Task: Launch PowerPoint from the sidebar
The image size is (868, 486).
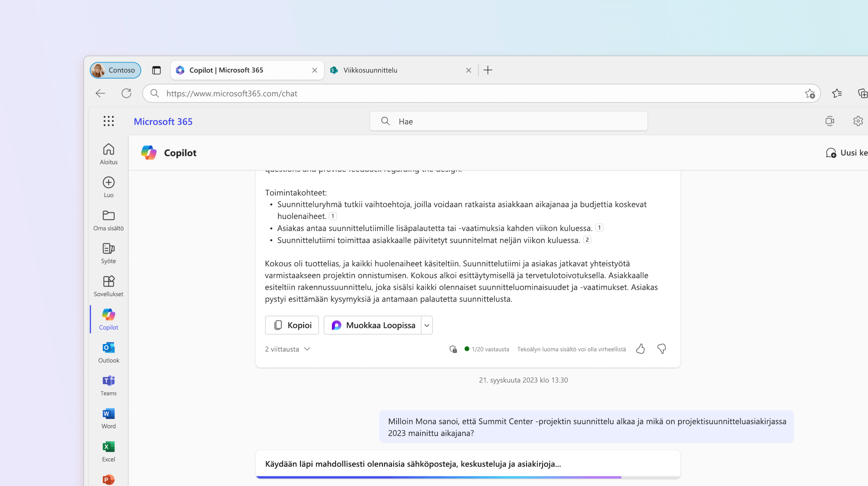Action: pos(109,480)
